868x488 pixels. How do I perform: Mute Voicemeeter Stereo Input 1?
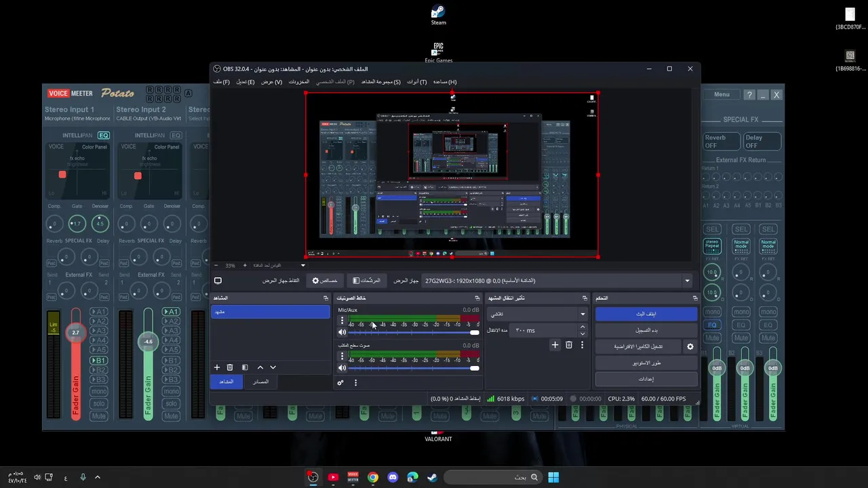click(99, 416)
